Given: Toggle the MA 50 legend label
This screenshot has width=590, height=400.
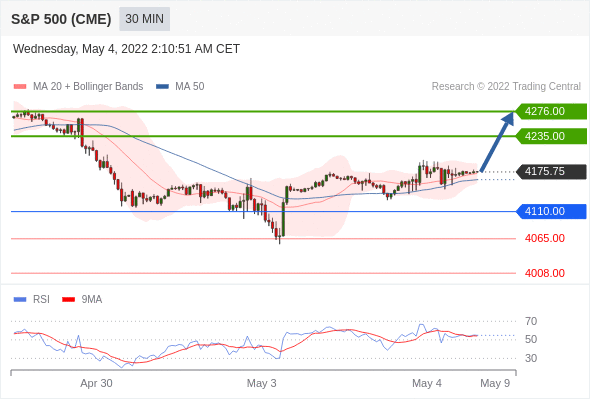Looking at the screenshot, I should point(190,87).
